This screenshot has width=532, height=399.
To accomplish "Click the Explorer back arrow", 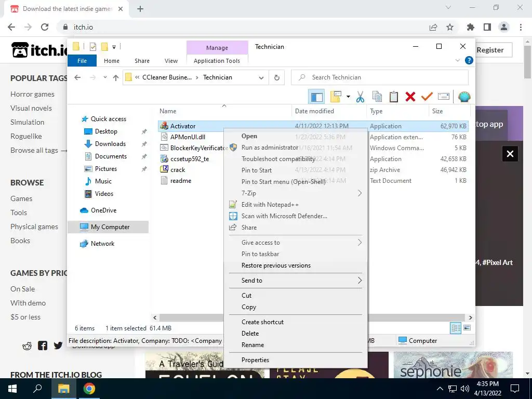I will click(x=77, y=78).
